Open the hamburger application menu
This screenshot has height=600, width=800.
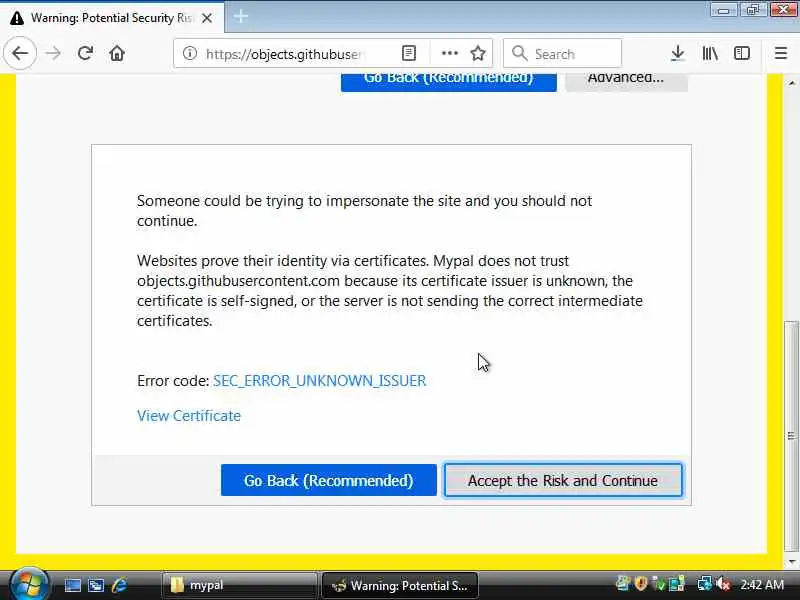coord(781,53)
